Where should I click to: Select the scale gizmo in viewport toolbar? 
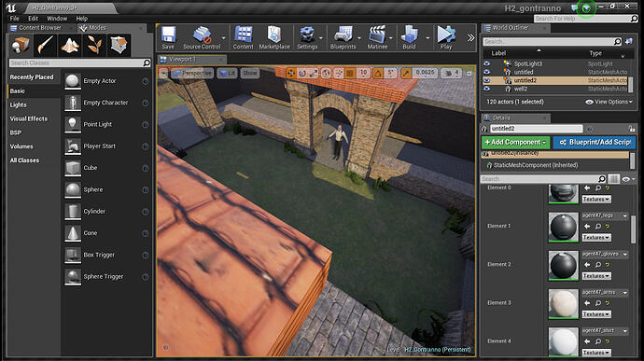[314, 73]
